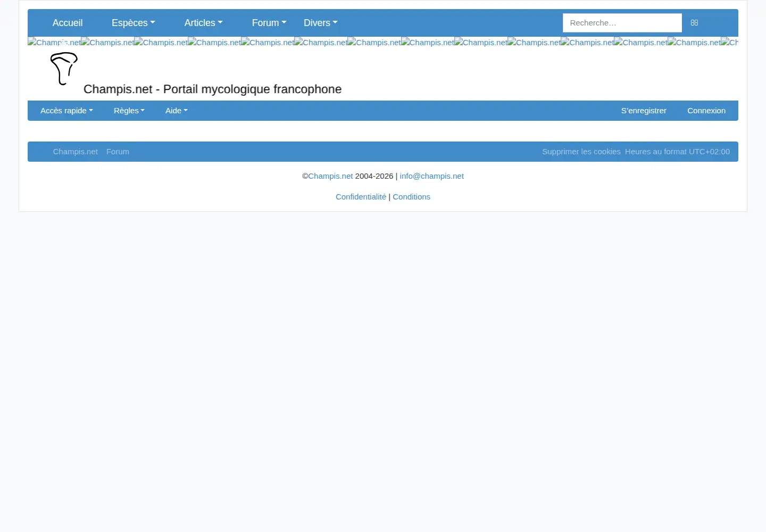This screenshot has width=766, height=532.
Task: Click Connexion to log in
Action: coord(706,111)
